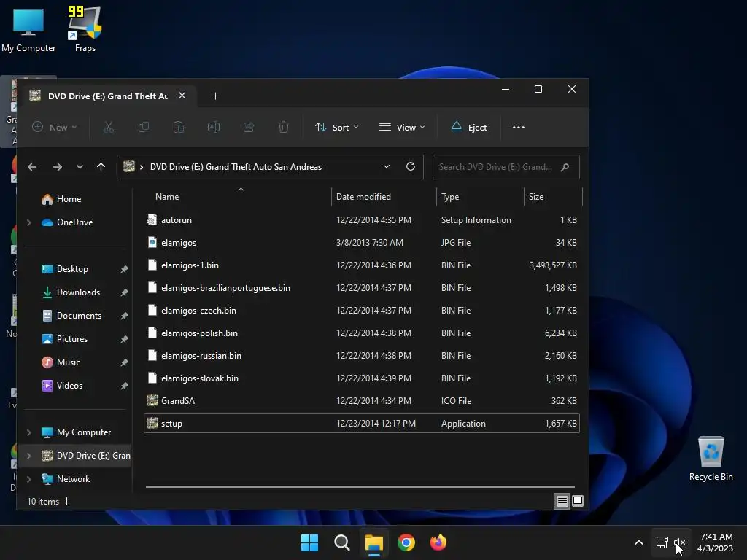
Task: Click the Rename icon in toolbar
Action: pos(214,127)
